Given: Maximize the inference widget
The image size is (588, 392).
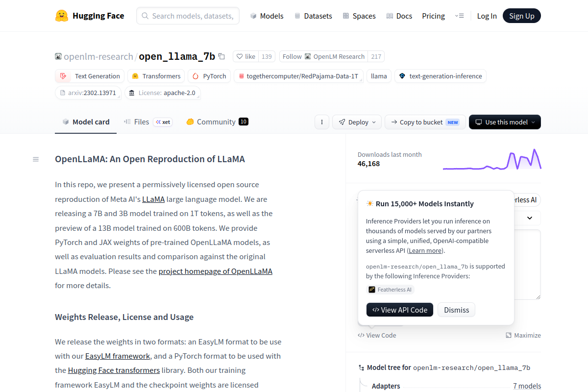Looking at the screenshot, I should click(x=523, y=335).
